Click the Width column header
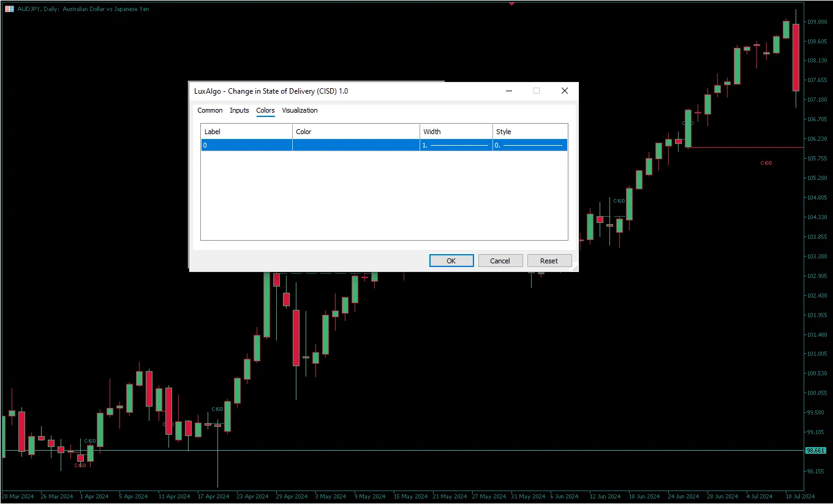Viewport: 833px width, 504px height. [x=456, y=132]
